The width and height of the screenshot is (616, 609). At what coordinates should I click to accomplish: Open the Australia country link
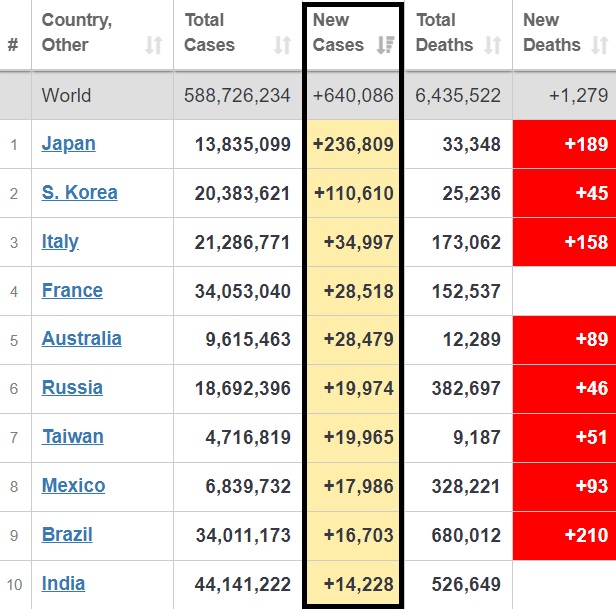click(81, 339)
